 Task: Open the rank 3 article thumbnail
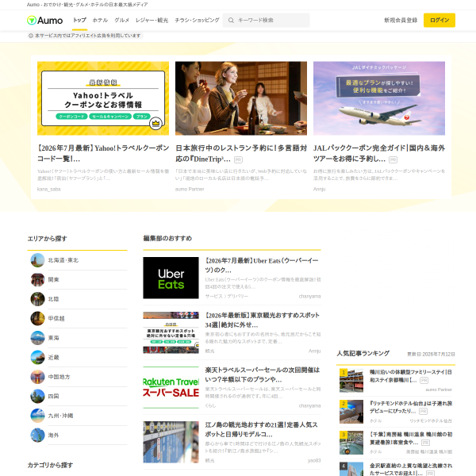coord(351,443)
